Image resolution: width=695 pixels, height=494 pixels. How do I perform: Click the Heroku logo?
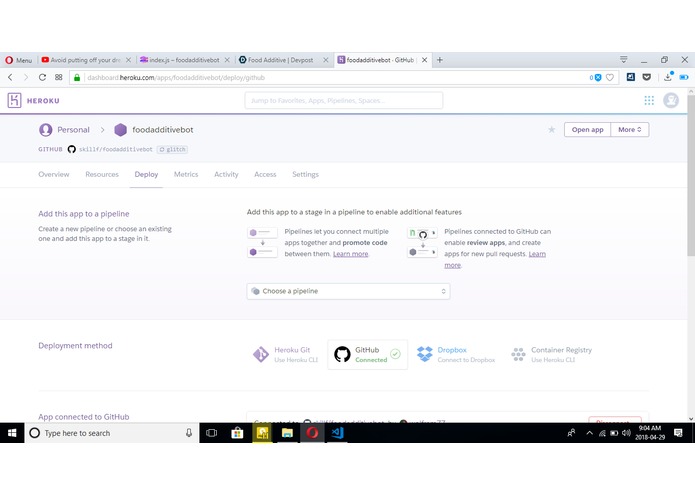coord(33,101)
